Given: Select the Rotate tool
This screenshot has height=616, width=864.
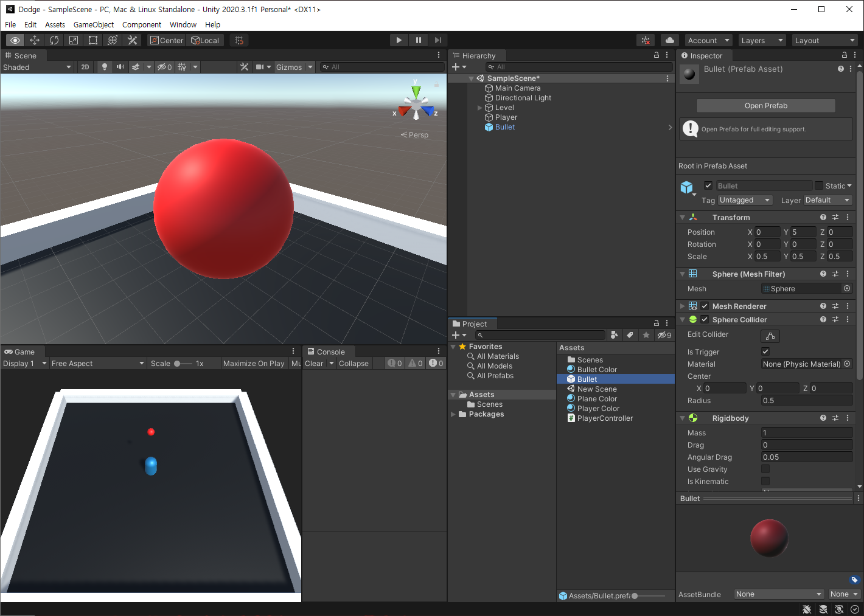Looking at the screenshot, I should [x=54, y=40].
